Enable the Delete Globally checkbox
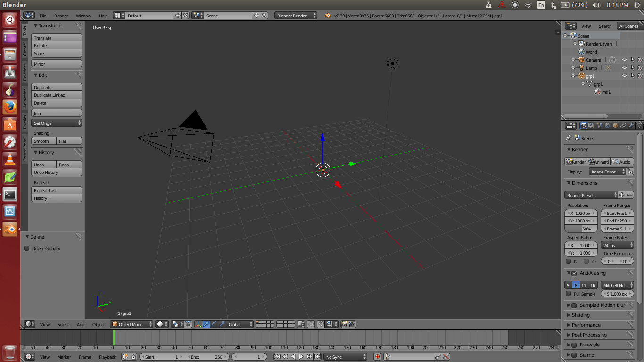This screenshot has width=644, height=362. pyautogui.click(x=27, y=248)
